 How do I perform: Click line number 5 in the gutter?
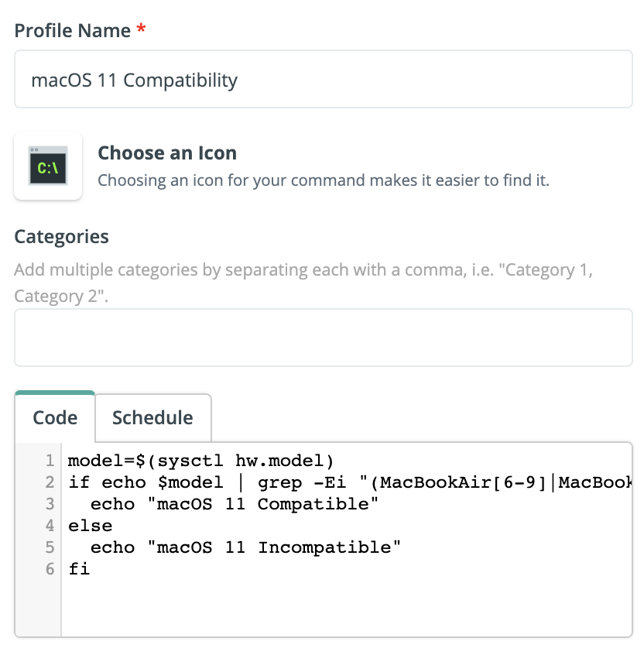click(x=50, y=547)
